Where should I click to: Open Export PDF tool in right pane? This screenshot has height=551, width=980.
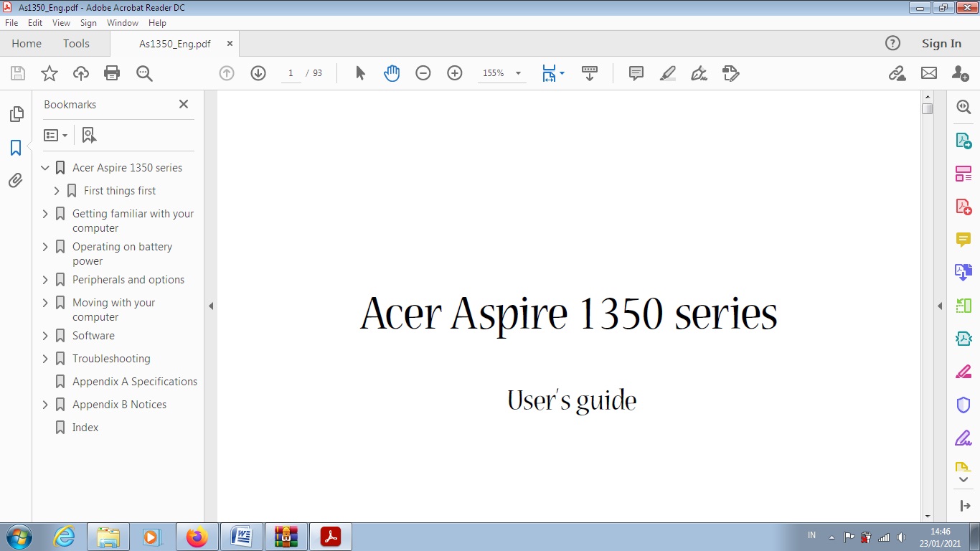pyautogui.click(x=963, y=141)
